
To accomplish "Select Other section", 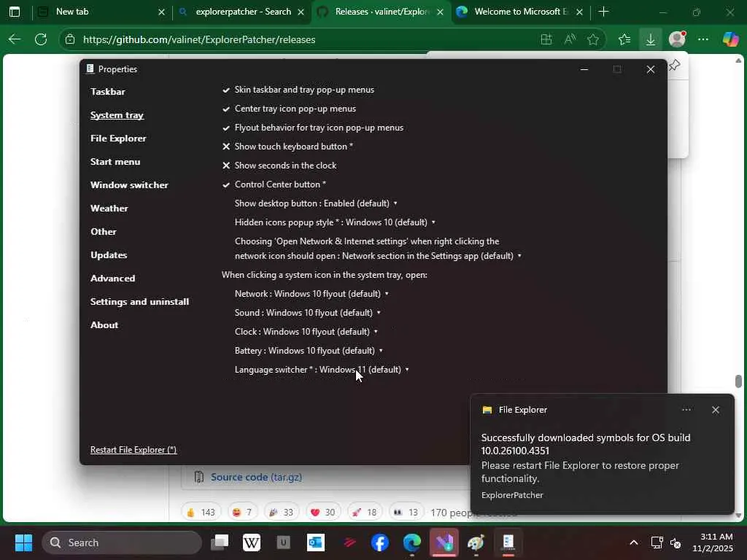I will pyautogui.click(x=104, y=231).
